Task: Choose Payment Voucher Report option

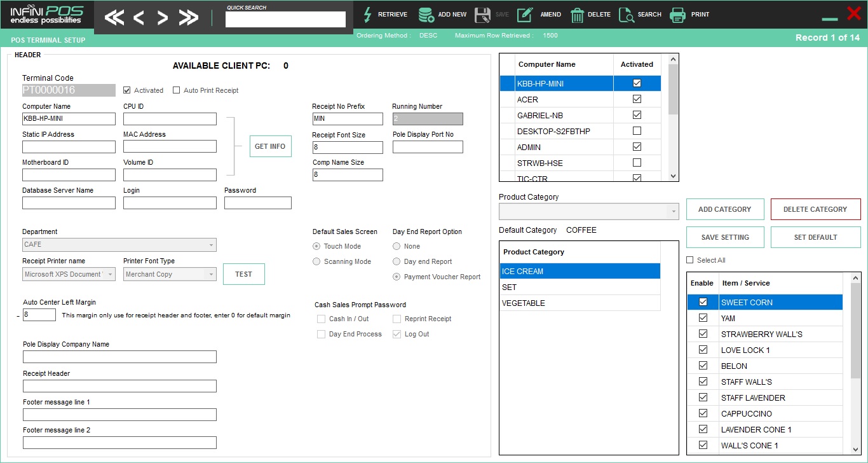Action: pos(397,277)
